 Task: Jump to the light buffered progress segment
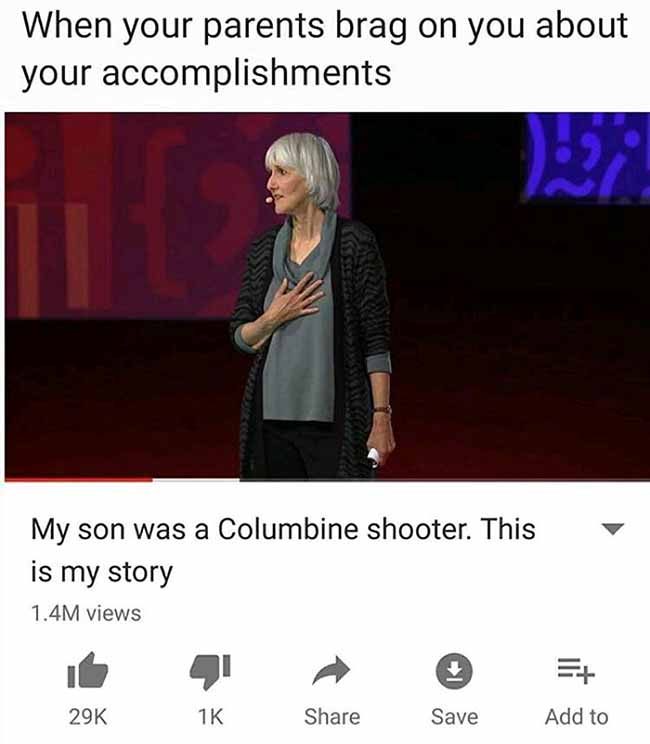[196, 480]
